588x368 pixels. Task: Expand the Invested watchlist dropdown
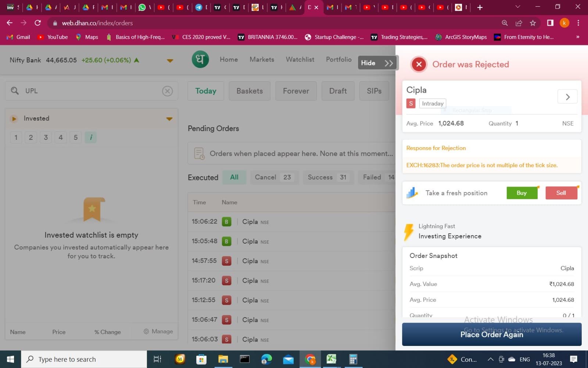pyautogui.click(x=169, y=118)
